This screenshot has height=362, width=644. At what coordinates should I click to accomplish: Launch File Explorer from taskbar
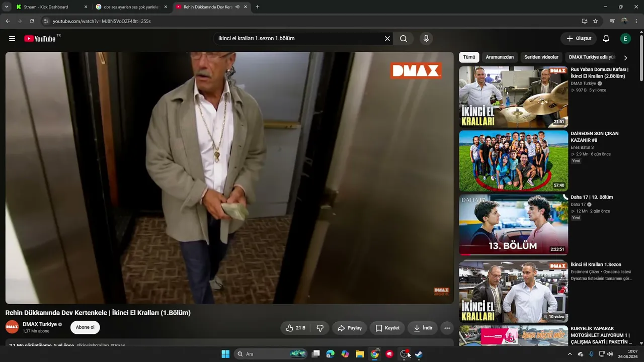tap(360, 354)
